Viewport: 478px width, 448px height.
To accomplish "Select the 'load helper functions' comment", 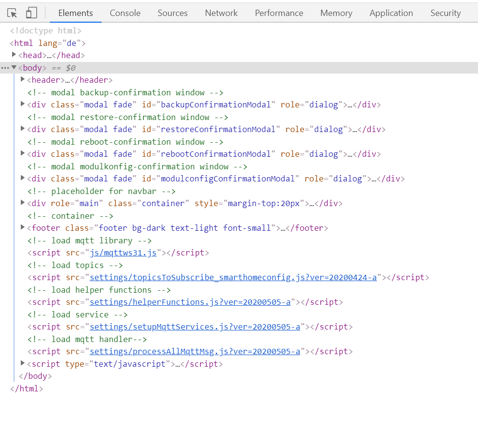I will 99,290.
